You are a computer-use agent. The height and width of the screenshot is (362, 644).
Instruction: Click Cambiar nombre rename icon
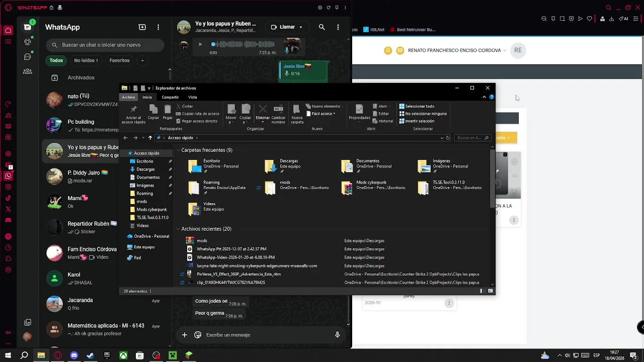coord(278,109)
